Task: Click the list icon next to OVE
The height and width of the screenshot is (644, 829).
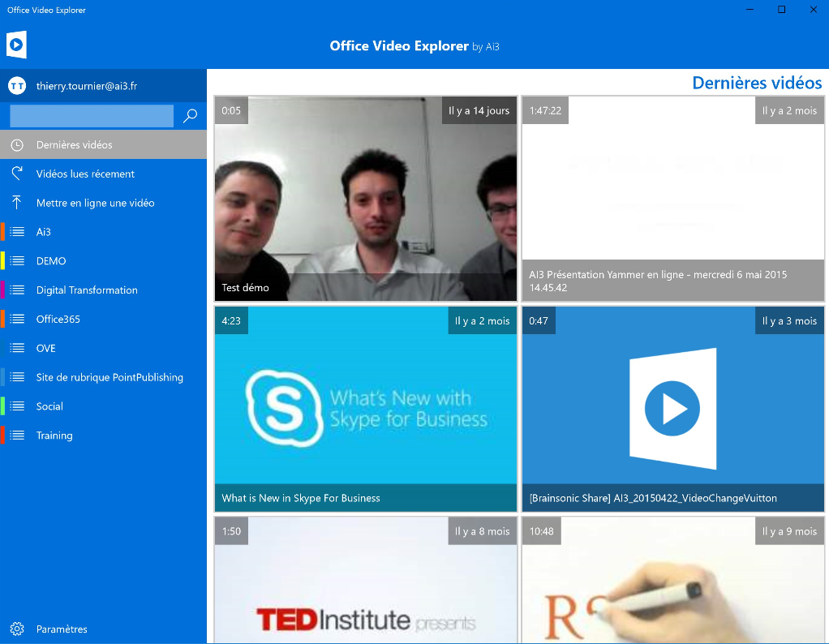Action: click(x=17, y=348)
